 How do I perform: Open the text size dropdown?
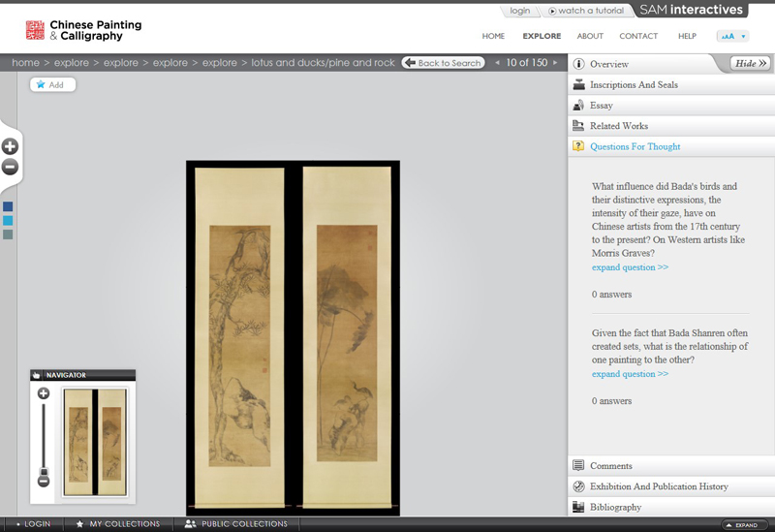tap(732, 36)
